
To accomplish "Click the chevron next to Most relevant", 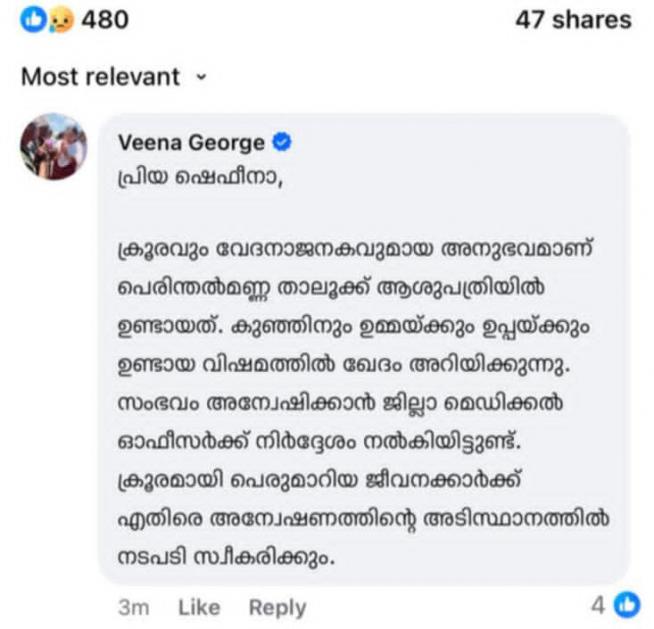I will point(199,76).
